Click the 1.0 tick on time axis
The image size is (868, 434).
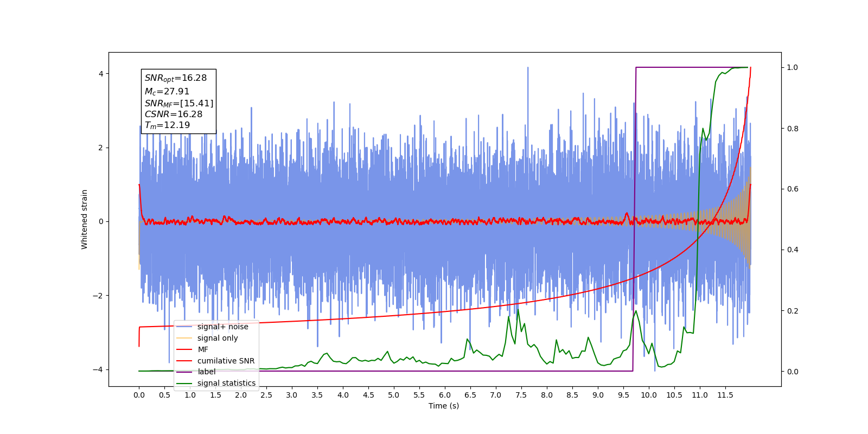point(190,395)
